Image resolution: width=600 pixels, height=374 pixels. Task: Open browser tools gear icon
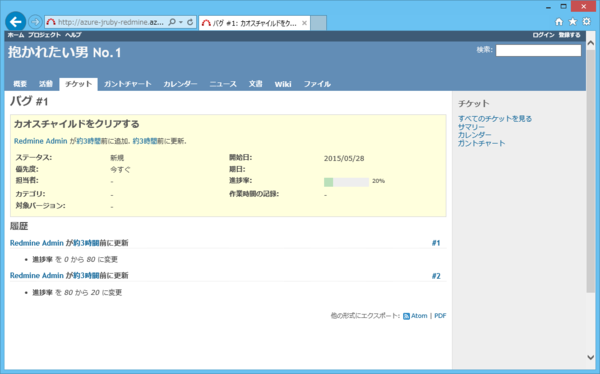(587, 22)
